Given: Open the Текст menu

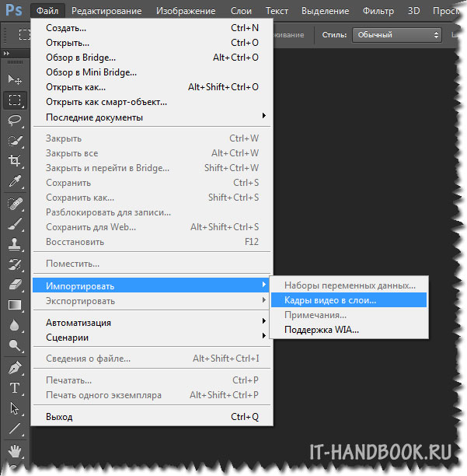Looking at the screenshot, I should (277, 11).
